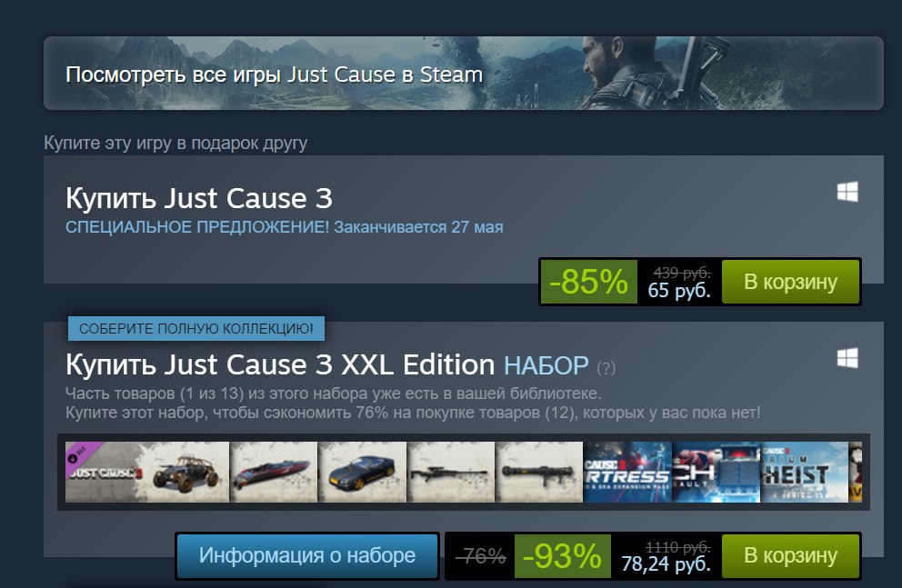Click the -85% discount badge
The image size is (902, 588).
588,282
